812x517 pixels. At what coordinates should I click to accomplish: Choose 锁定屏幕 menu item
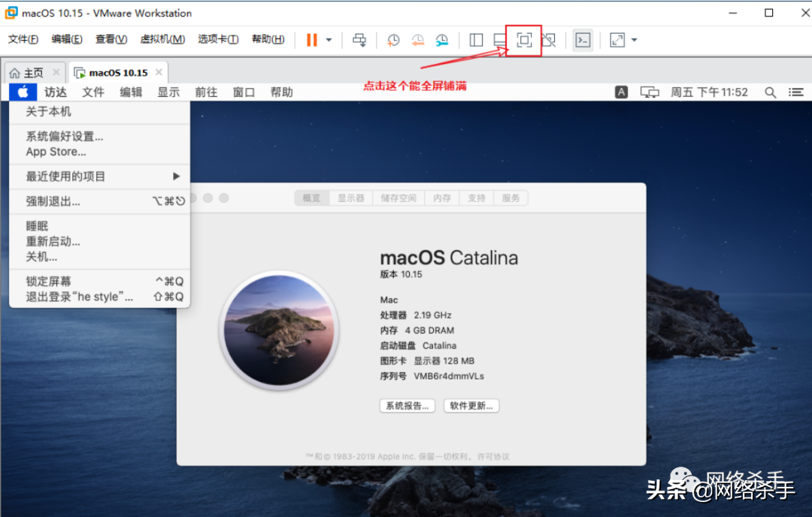[99, 282]
